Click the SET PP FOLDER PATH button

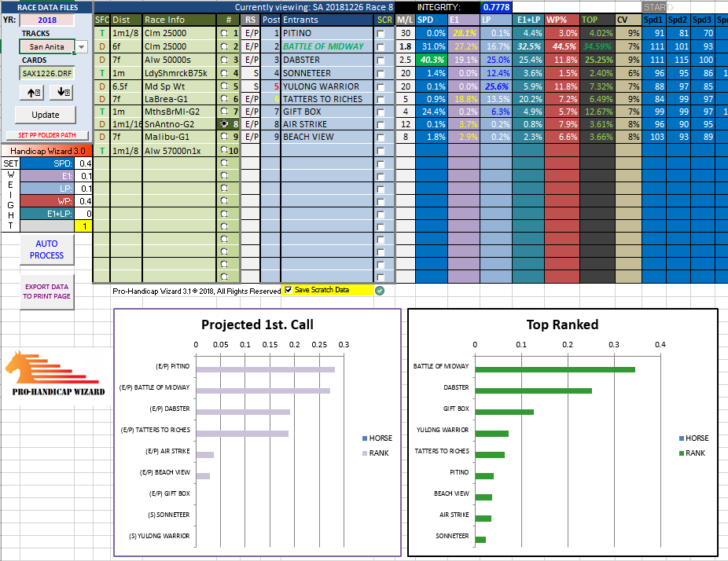[x=46, y=135]
